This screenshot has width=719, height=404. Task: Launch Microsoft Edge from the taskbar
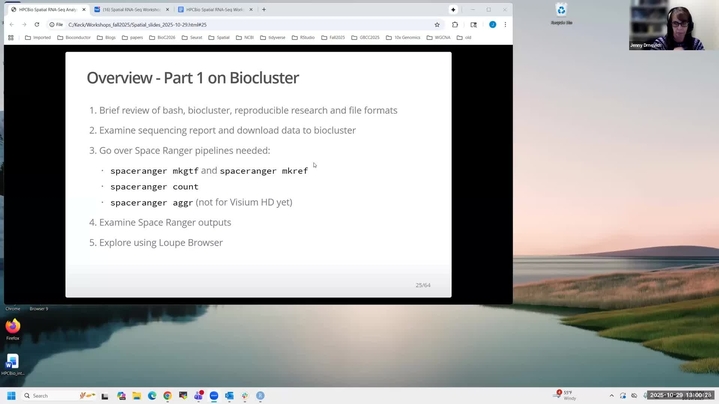(152, 396)
